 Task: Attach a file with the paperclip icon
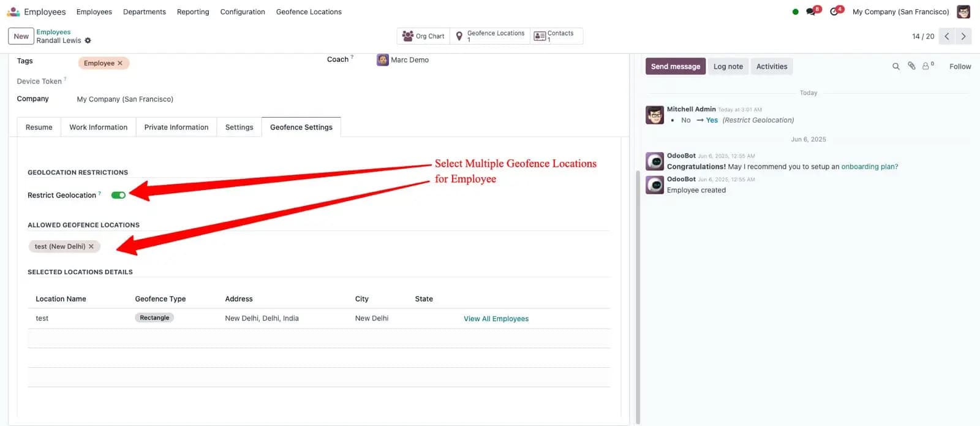pyautogui.click(x=911, y=66)
